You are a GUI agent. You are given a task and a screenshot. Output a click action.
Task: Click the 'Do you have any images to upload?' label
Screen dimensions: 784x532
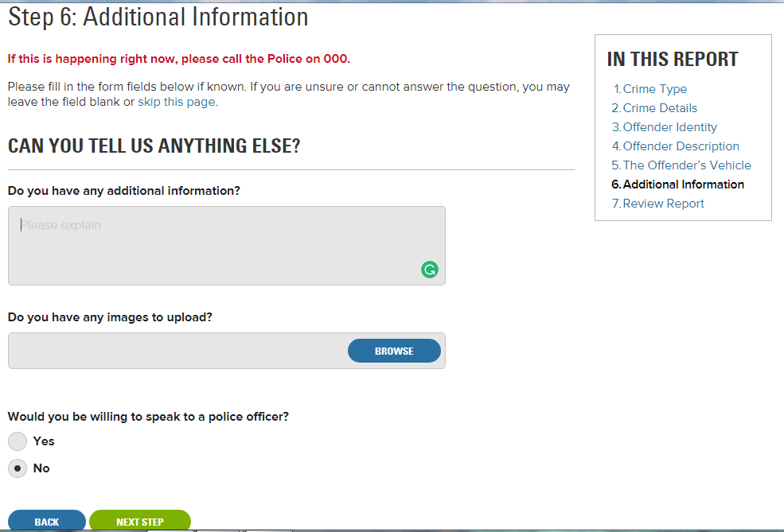110,317
